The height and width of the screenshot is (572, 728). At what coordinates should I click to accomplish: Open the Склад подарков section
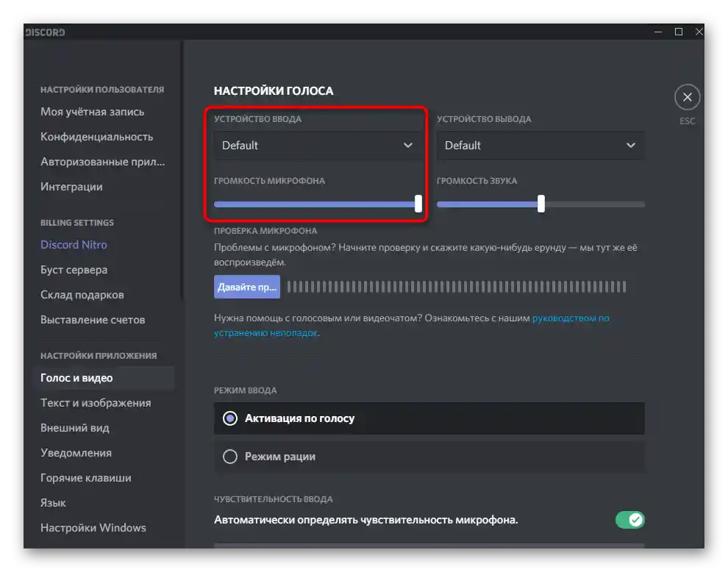click(82, 295)
